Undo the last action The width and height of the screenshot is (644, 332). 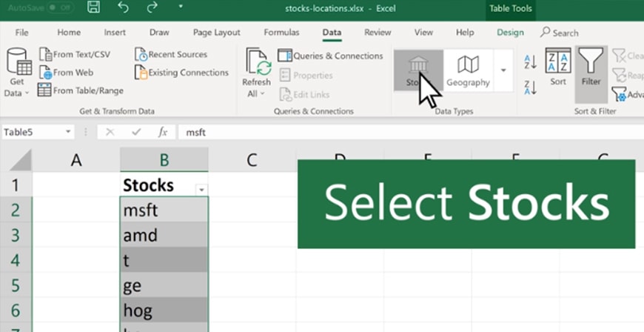click(123, 7)
